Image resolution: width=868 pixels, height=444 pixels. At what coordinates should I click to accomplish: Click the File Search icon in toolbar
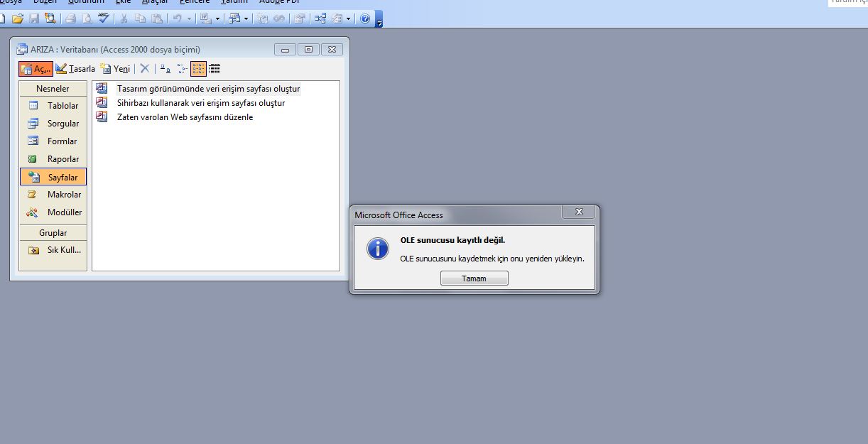48,18
